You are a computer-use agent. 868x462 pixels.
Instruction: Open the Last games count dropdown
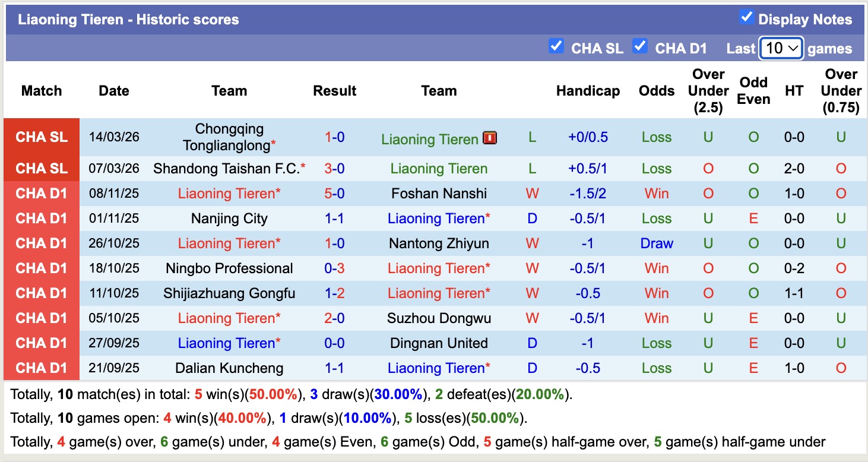[x=781, y=49]
